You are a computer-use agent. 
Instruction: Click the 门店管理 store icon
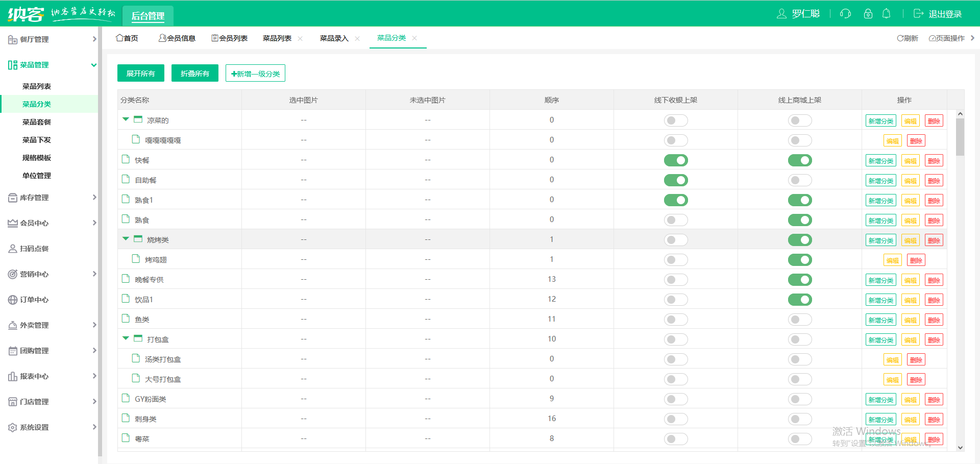(13, 402)
